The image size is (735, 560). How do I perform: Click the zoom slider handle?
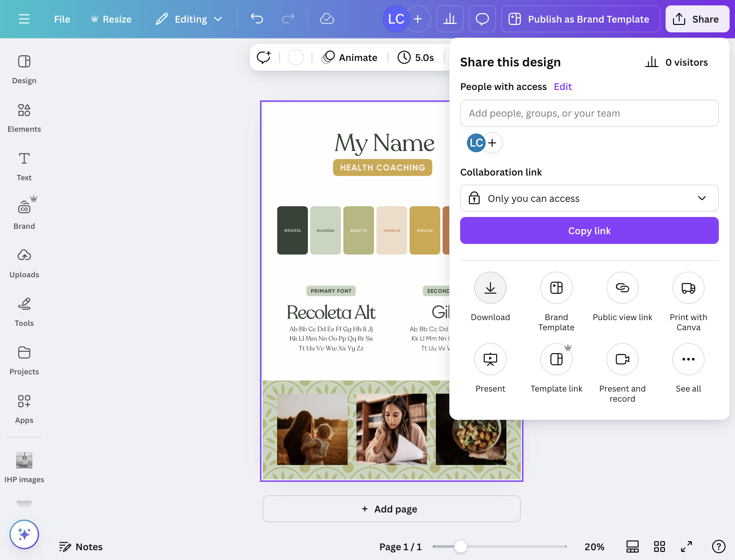pyautogui.click(x=460, y=547)
